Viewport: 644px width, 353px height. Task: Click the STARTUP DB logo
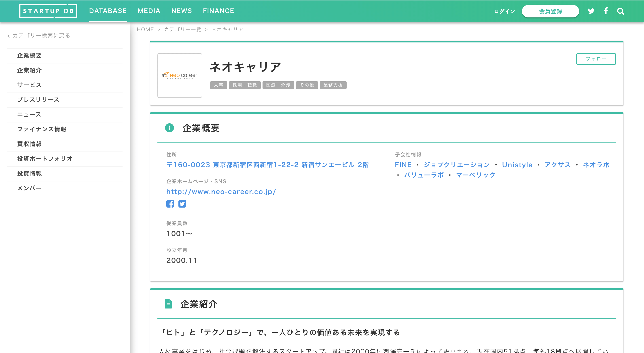coord(48,11)
